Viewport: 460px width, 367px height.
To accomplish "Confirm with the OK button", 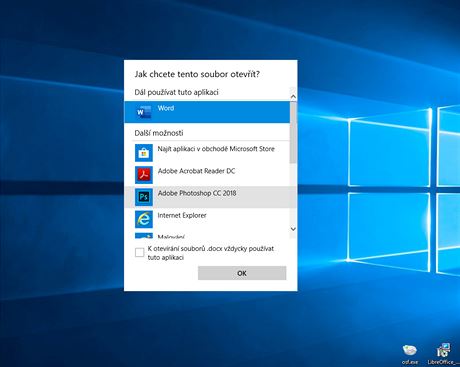I will pos(242,273).
